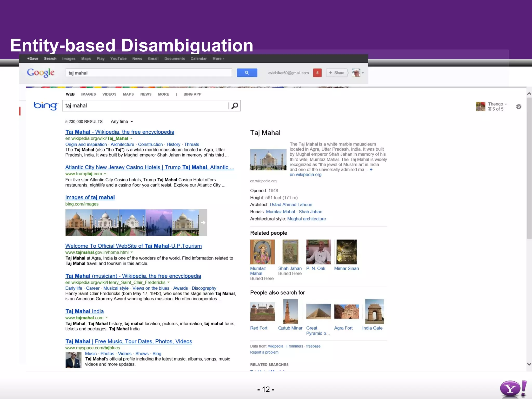
Task: Click freebase data source link
Action: [x=313, y=346]
